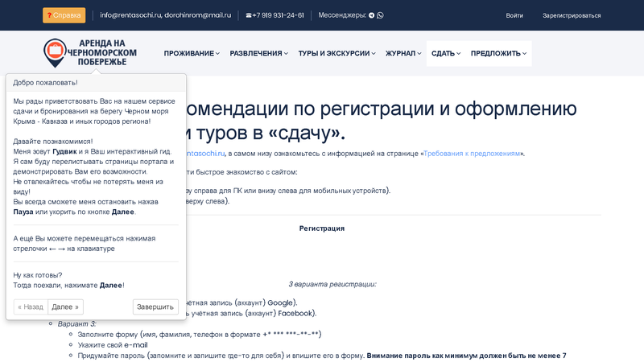Expand the Развлечения dropdown menu

point(258,54)
